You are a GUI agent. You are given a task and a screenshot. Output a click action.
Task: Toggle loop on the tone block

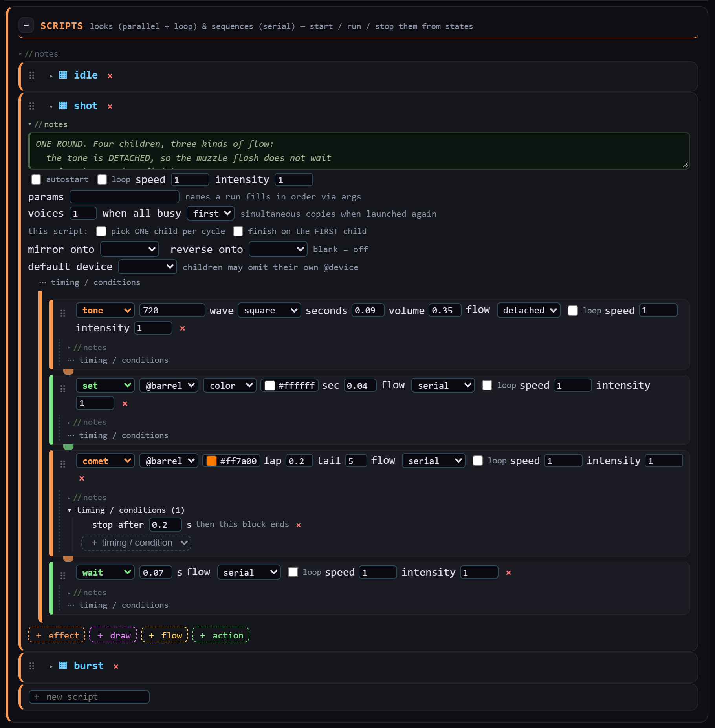(x=573, y=311)
